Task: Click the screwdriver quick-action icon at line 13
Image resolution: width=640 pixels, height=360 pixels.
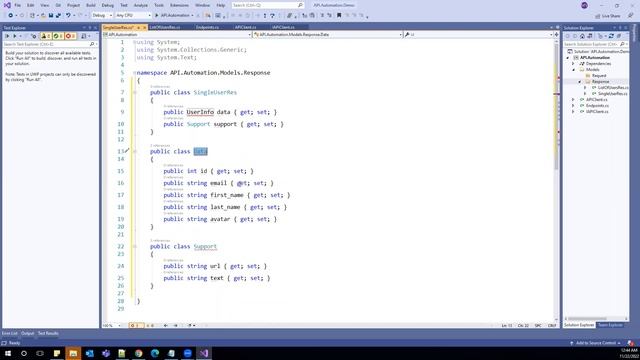Action: coord(127,151)
